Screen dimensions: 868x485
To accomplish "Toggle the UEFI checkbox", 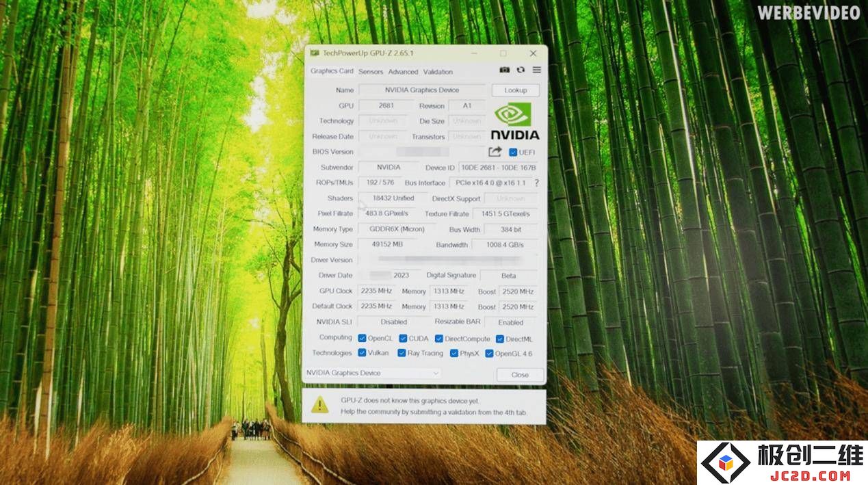I will click(x=513, y=153).
